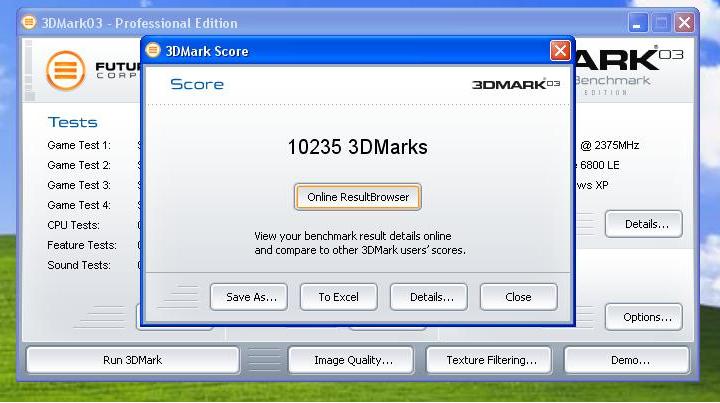Screen dimensions: 720x403
Task: Open system Details... in main window
Action: (644, 224)
